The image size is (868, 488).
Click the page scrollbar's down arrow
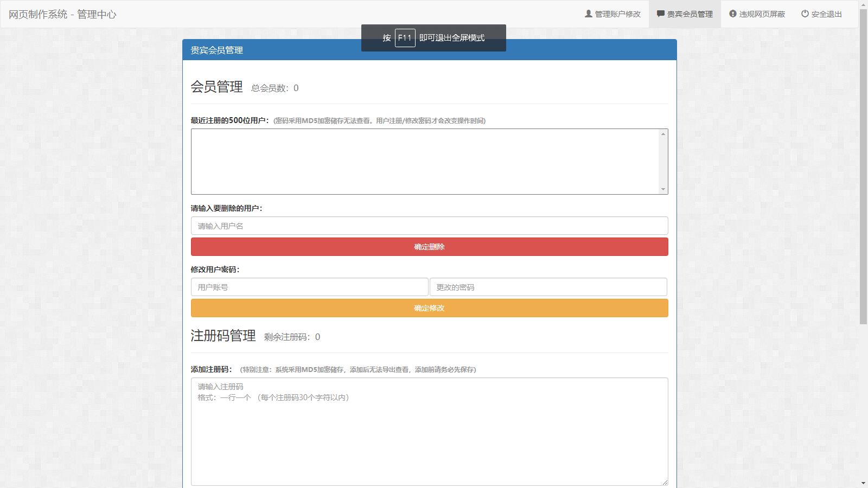click(863, 483)
